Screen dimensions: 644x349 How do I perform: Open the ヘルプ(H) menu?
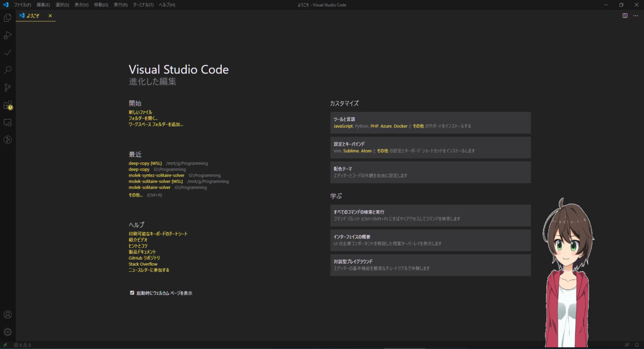167,5
